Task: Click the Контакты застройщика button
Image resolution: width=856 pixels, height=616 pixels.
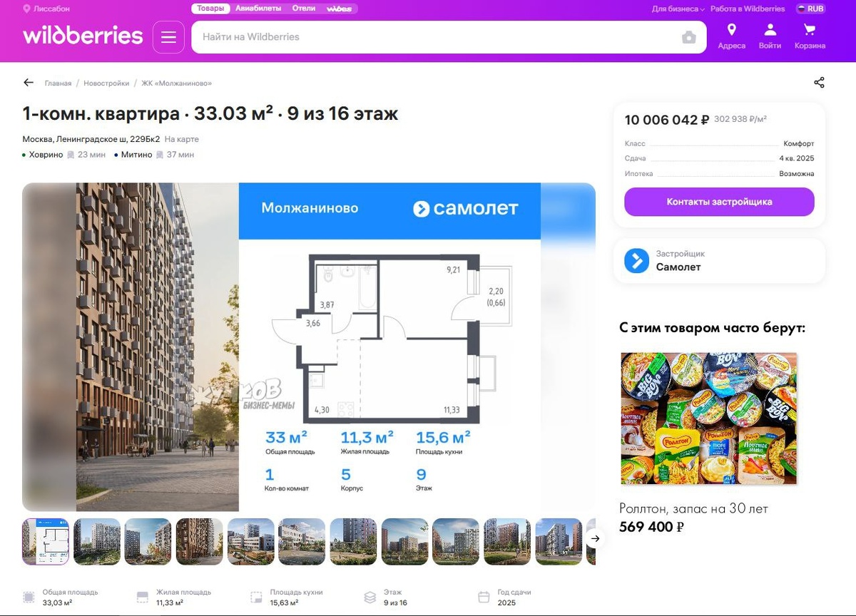Action: (x=719, y=202)
